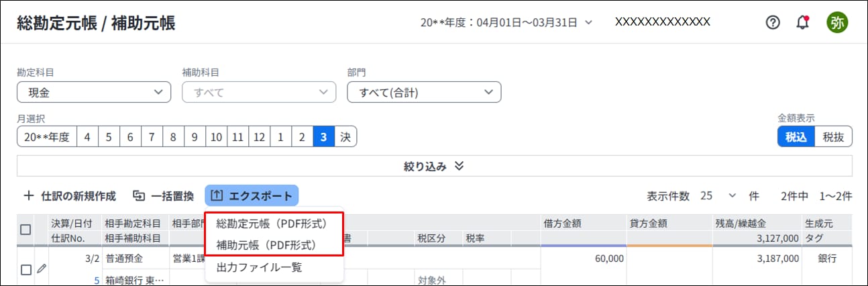Click the 銀行 source cell
Viewport: 868px width, 286px height.
[827, 258]
